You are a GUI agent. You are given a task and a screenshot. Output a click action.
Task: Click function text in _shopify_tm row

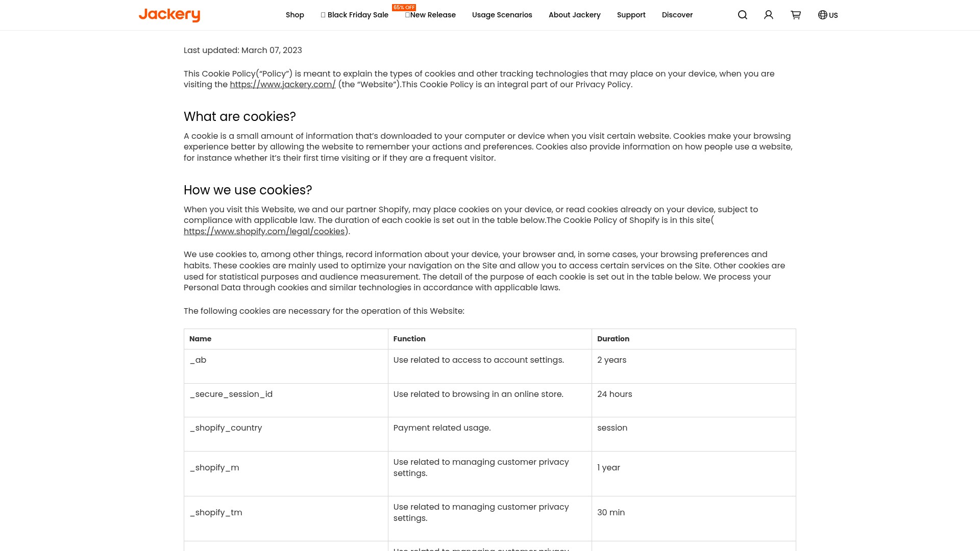[x=481, y=513]
